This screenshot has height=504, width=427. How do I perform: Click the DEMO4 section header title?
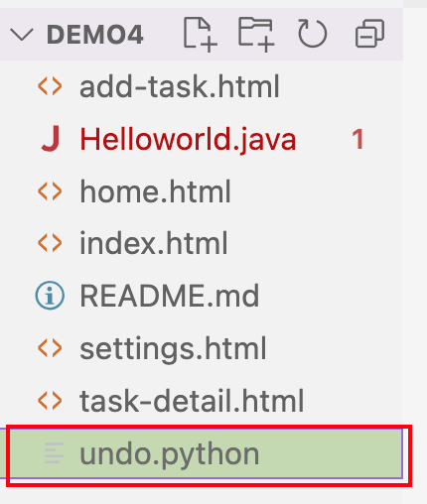95,35
